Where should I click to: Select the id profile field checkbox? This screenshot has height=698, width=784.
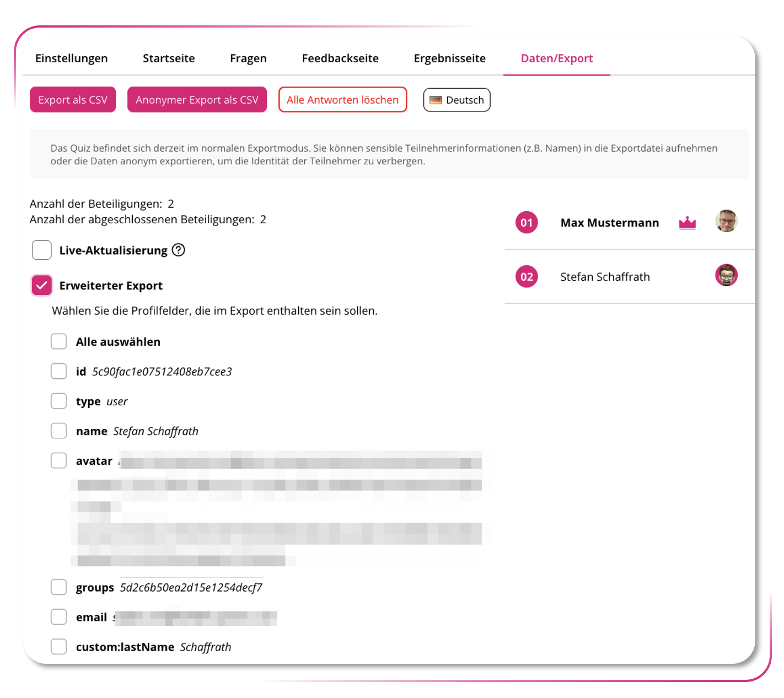point(59,372)
